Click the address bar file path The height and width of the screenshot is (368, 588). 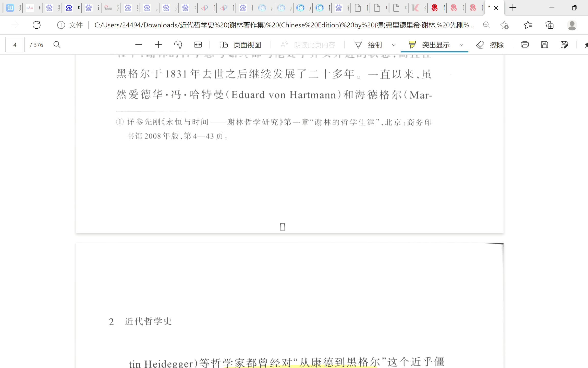coord(284,25)
